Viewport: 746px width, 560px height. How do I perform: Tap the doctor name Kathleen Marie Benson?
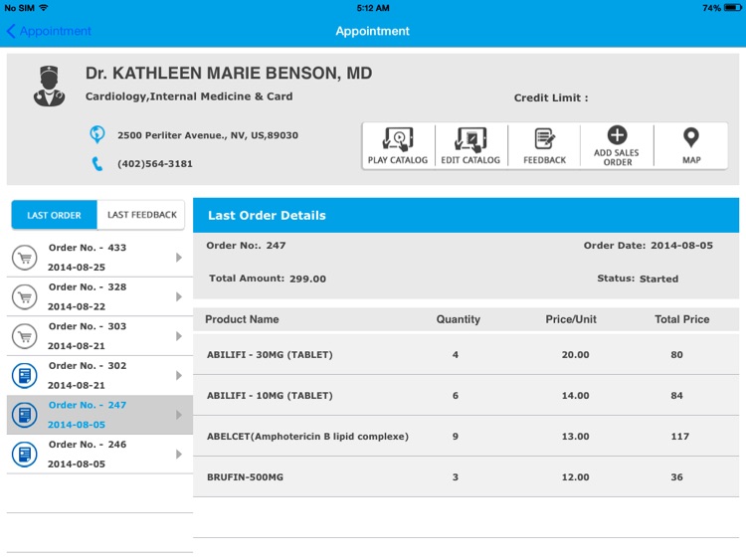[229, 74]
